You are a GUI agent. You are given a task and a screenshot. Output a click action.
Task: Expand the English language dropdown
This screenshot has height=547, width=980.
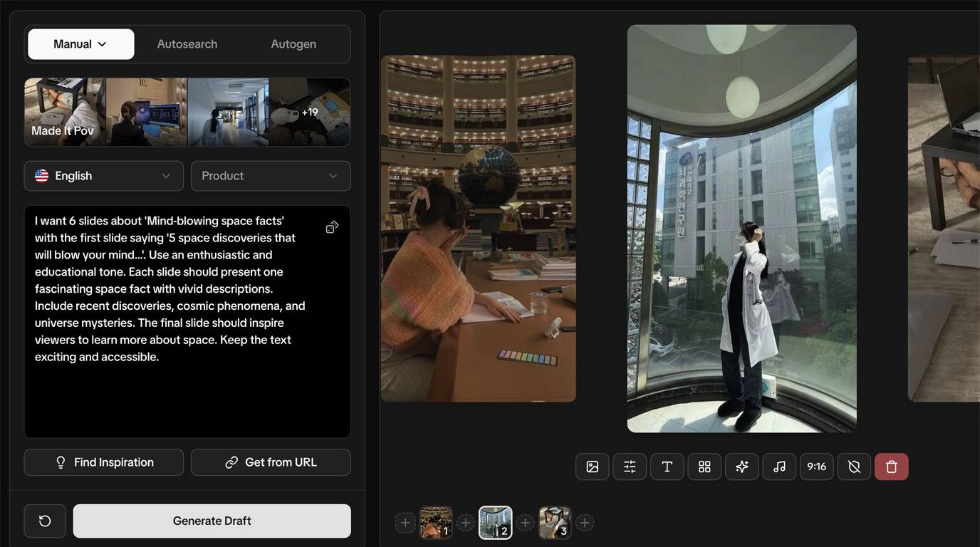pyautogui.click(x=104, y=176)
